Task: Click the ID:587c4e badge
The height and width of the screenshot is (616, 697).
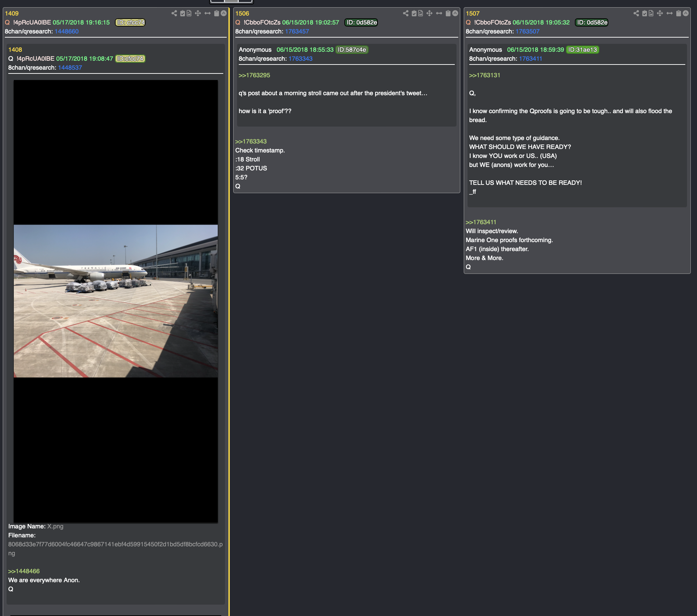Action: pos(352,50)
